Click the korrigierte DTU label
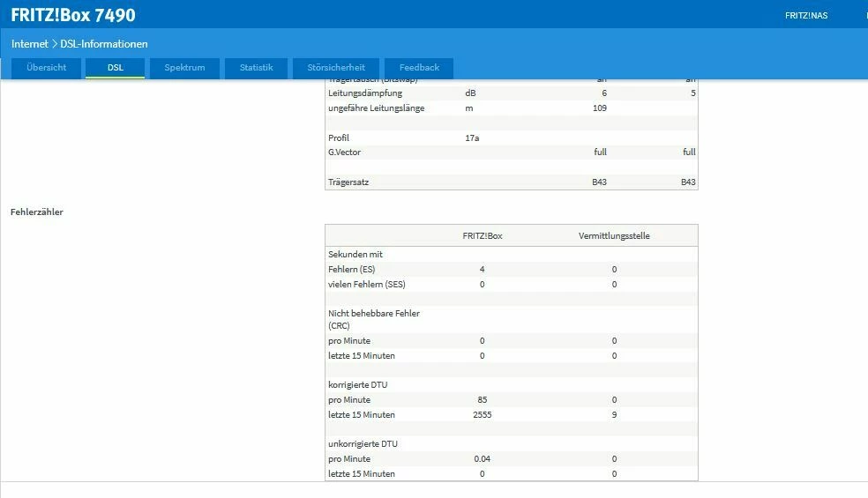This screenshot has height=498, width=868. (x=357, y=384)
